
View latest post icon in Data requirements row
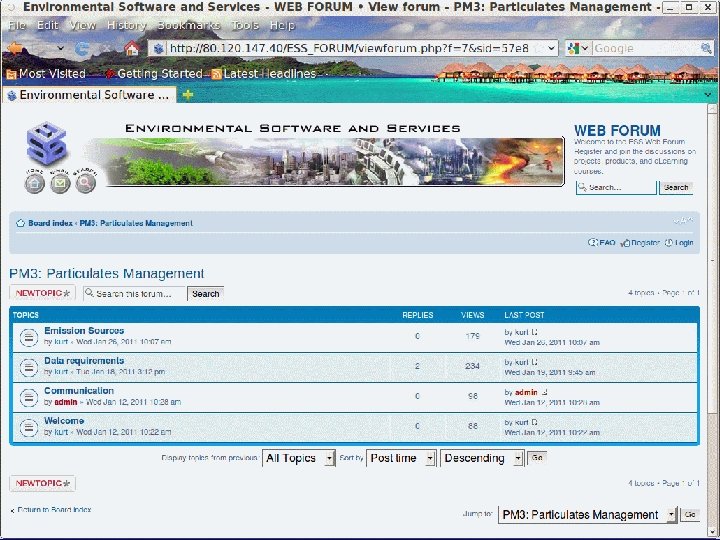click(534, 362)
